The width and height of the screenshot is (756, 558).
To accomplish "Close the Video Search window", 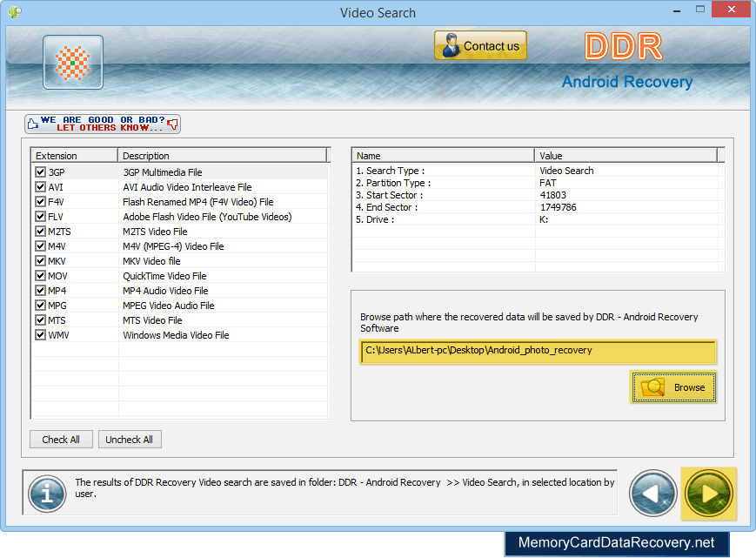I will (731, 10).
